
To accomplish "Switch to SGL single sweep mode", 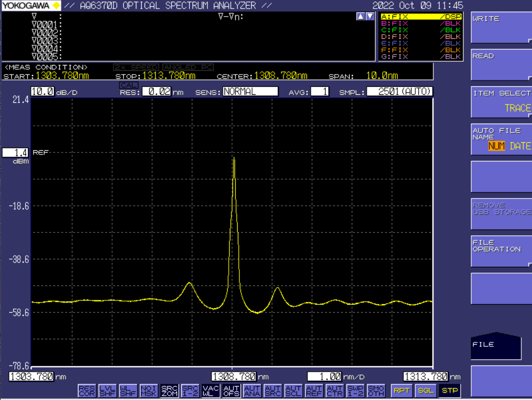I will [425, 390].
